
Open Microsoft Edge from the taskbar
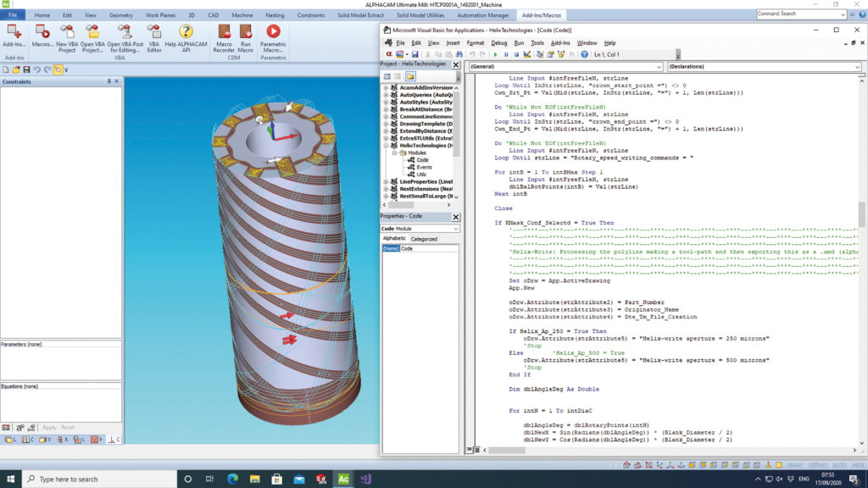click(x=232, y=480)
